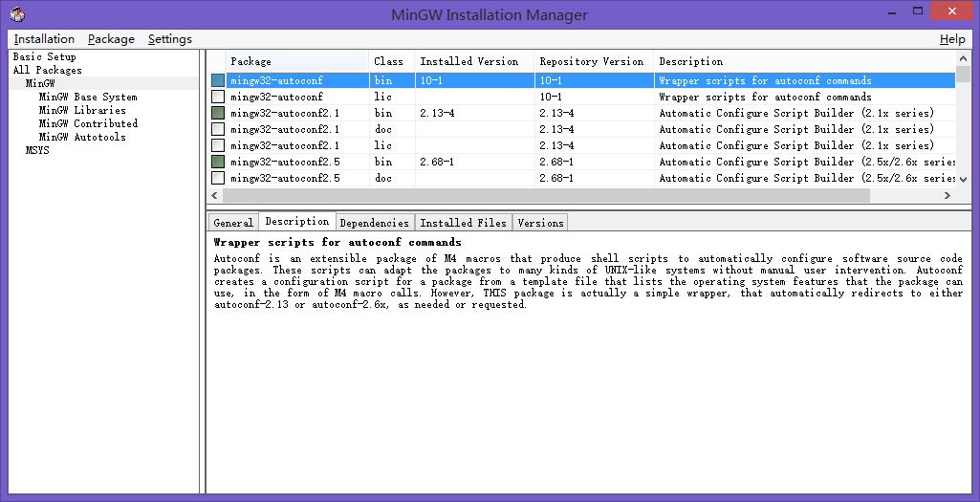Click the package list scroll-up arrow

(963, 58)
